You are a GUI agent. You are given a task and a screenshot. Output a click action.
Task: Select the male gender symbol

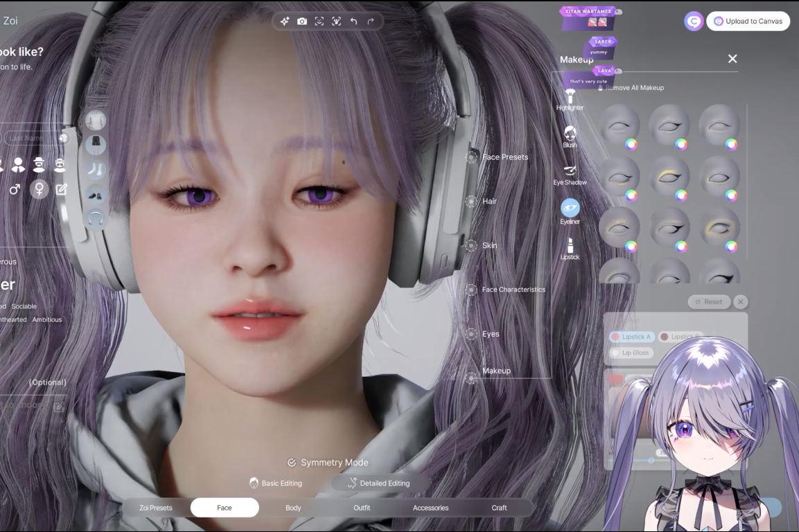(15, 189)
